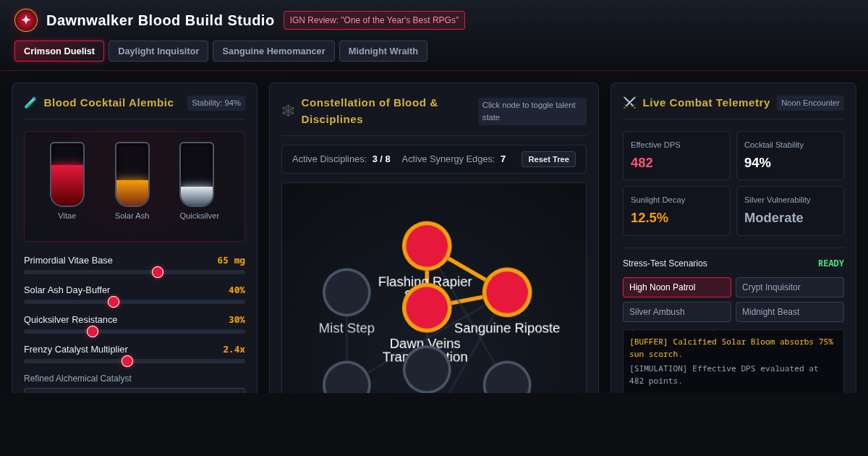Click the "Click node to toggle talent state" hint

click(x=532, y=111)
